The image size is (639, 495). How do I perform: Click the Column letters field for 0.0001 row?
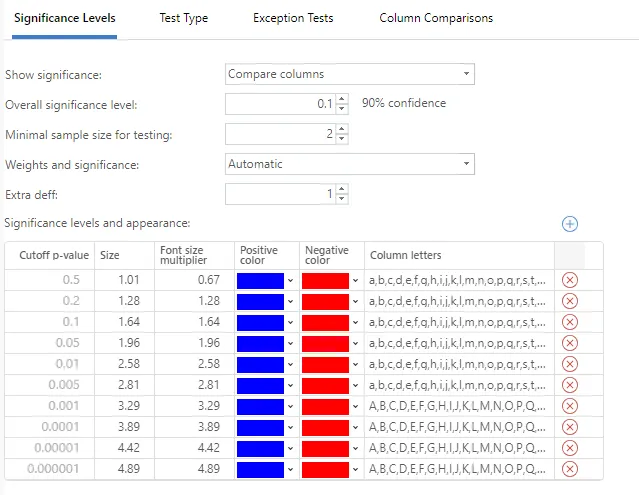[459, 427]
